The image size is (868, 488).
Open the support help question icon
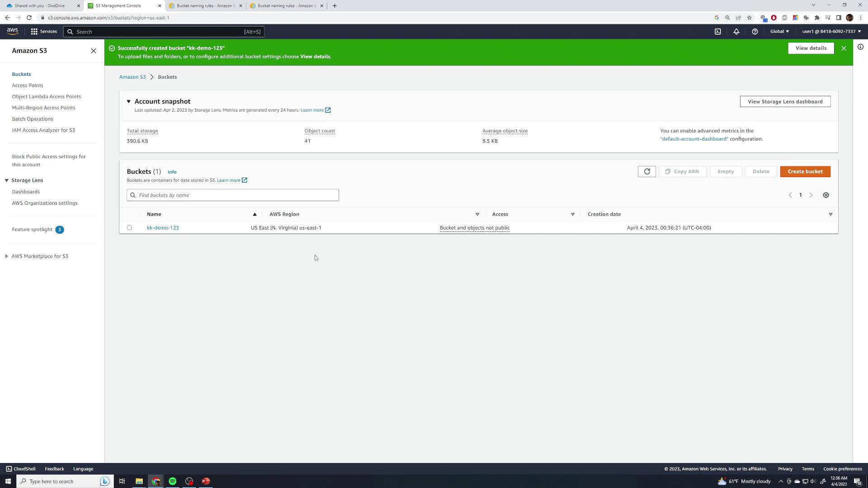click(755, 32)
